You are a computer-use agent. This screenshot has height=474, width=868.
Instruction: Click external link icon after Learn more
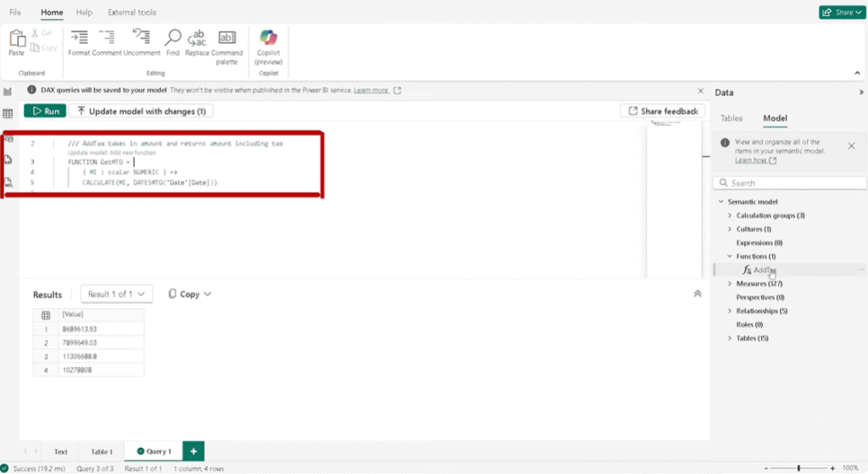397,90
